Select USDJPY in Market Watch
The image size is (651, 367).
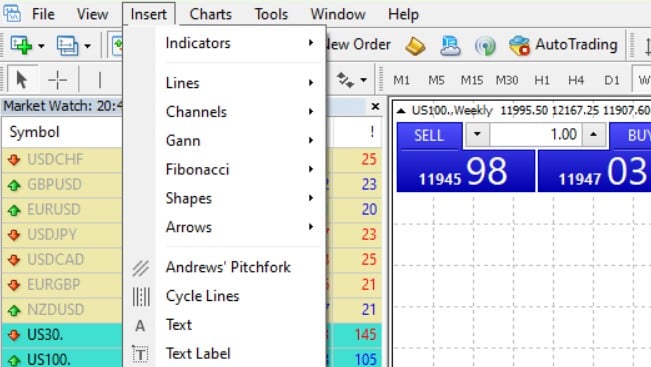(x=52, y=235)
